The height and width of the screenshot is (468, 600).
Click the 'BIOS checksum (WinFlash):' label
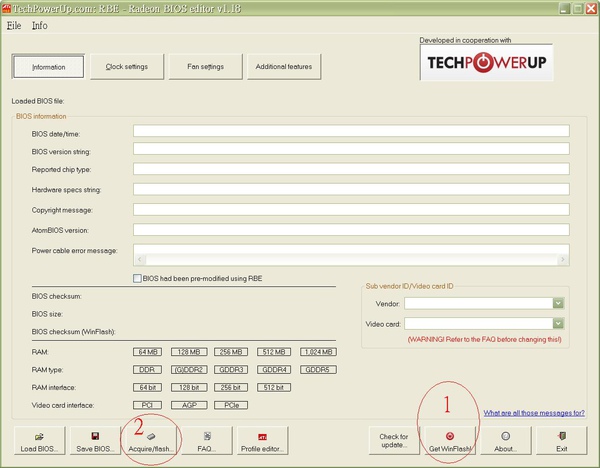73,332
